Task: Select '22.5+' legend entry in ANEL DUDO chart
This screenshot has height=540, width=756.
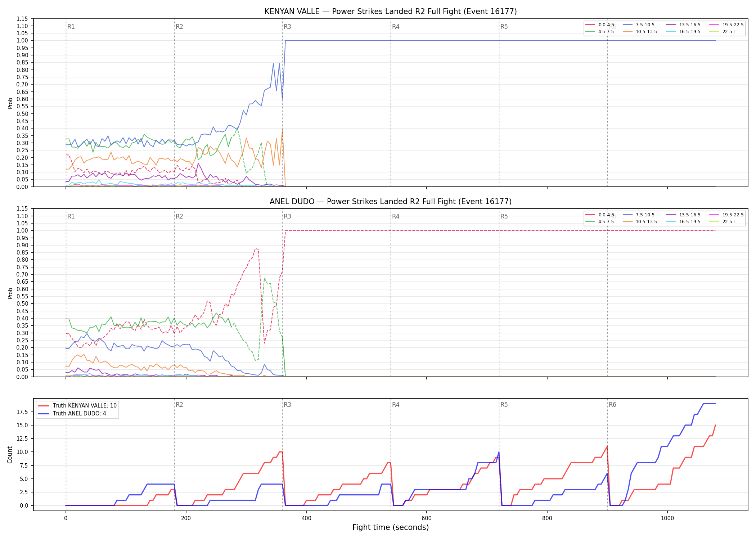Action: (x=723, y=222)
